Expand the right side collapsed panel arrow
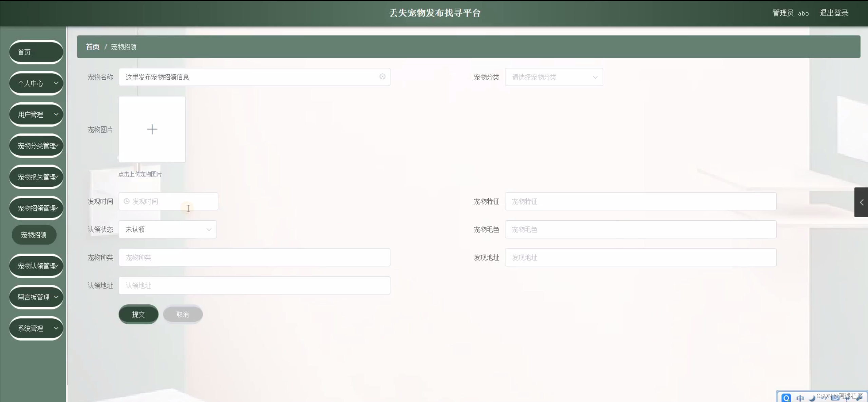The image size is (868, 402). pos(861,202)
